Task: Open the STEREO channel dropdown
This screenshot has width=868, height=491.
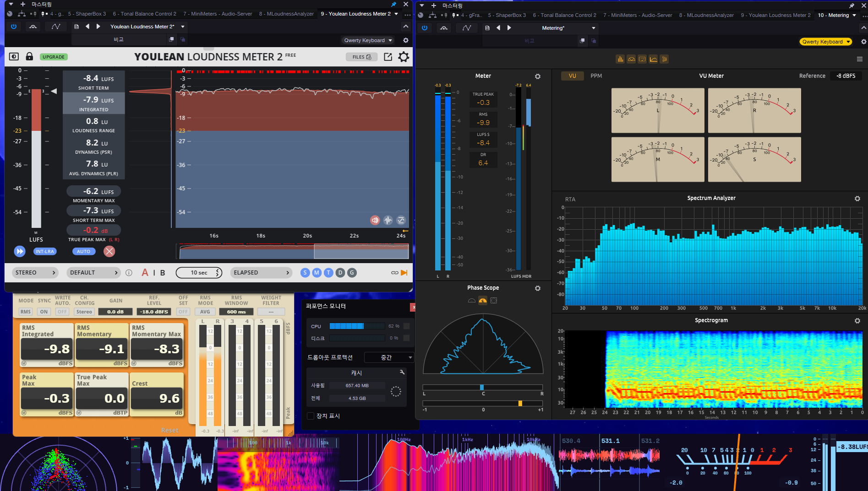Action: (x=35, y=273)
